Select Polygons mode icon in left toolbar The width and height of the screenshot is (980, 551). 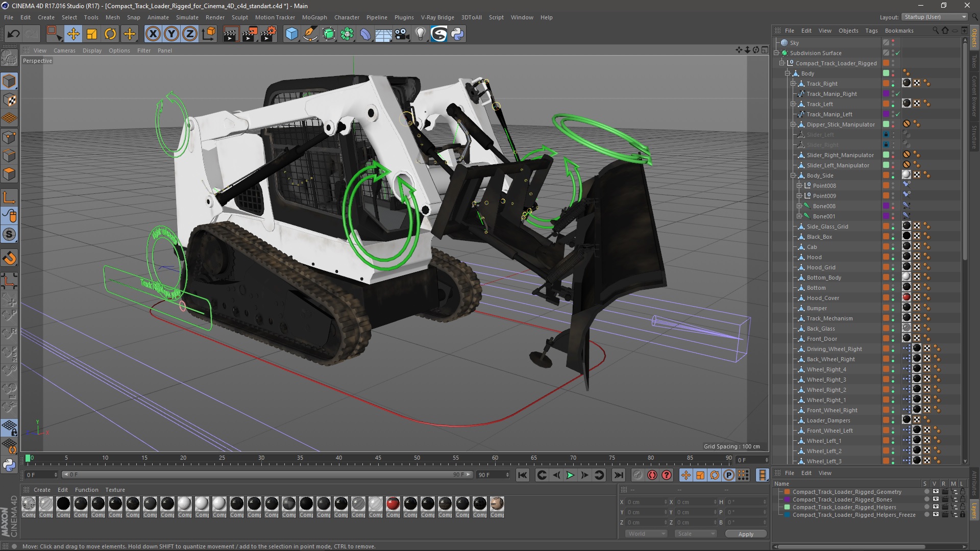(x=9, y=174)
